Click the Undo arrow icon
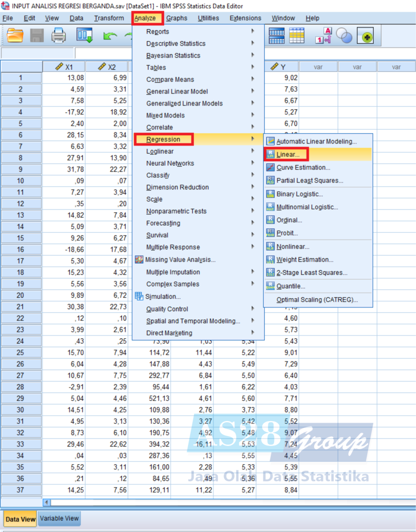Screen dimensions: 416x532 point(110,36)
